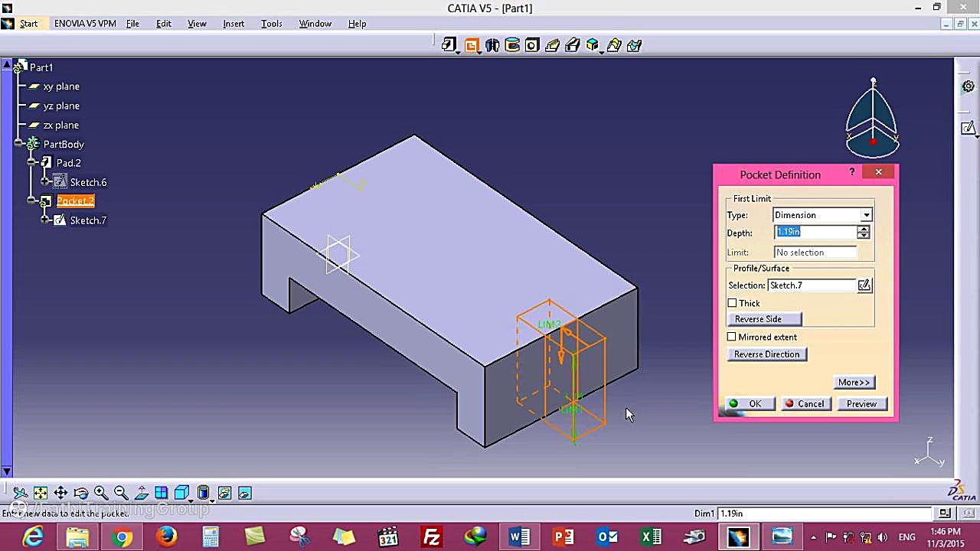The image size is (980, 551).
Task: Select the Solid Combine tool icon
Action: 592,45
